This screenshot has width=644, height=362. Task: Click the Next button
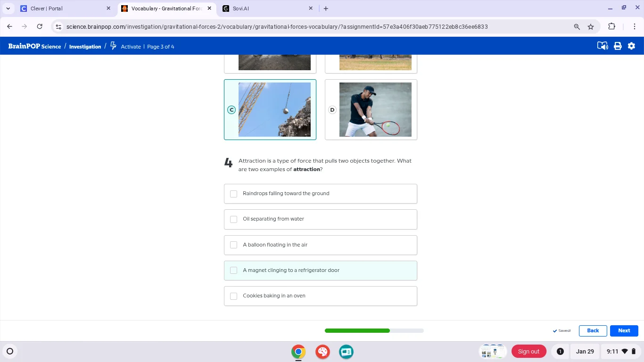[x=624, y=331]
